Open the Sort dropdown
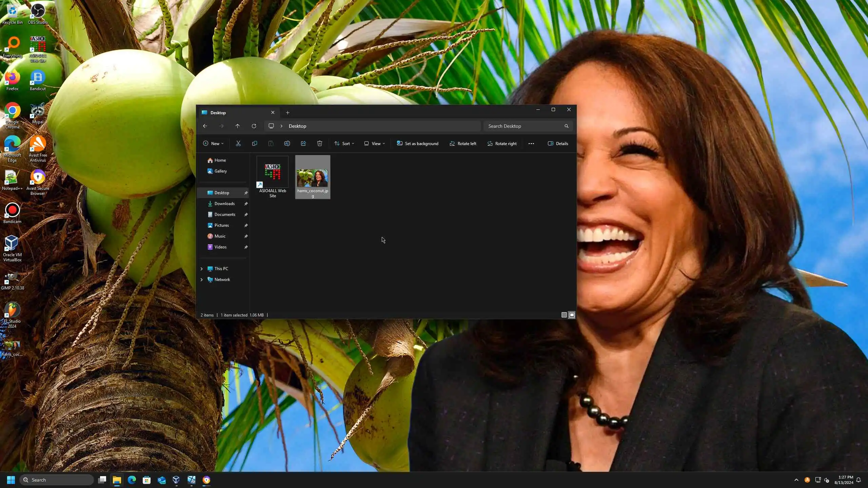 (x=344, y=143)
